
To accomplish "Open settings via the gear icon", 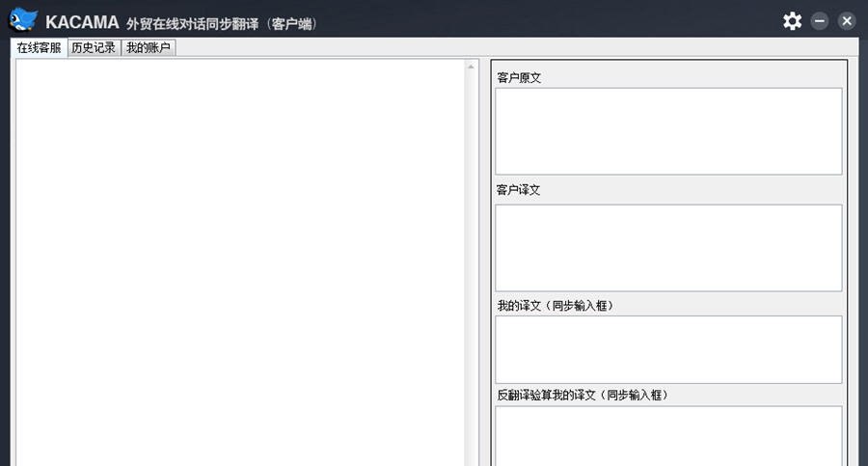I will pos(792,21).
